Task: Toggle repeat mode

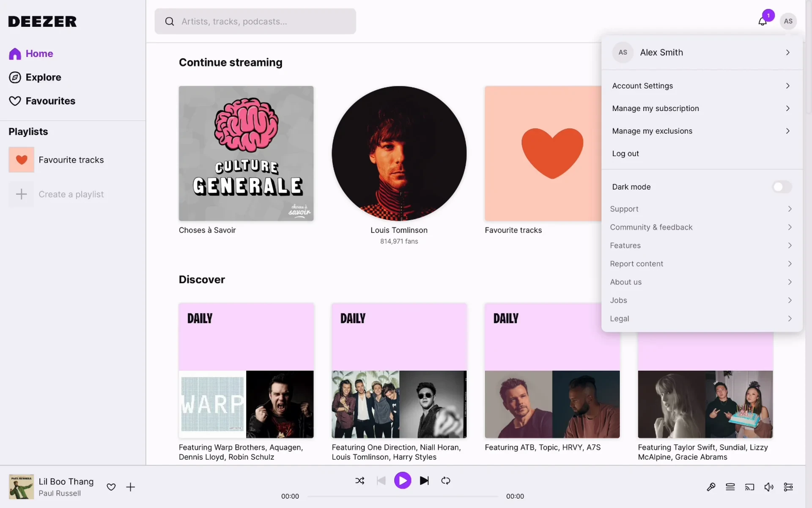Action: tap(446, 480)
